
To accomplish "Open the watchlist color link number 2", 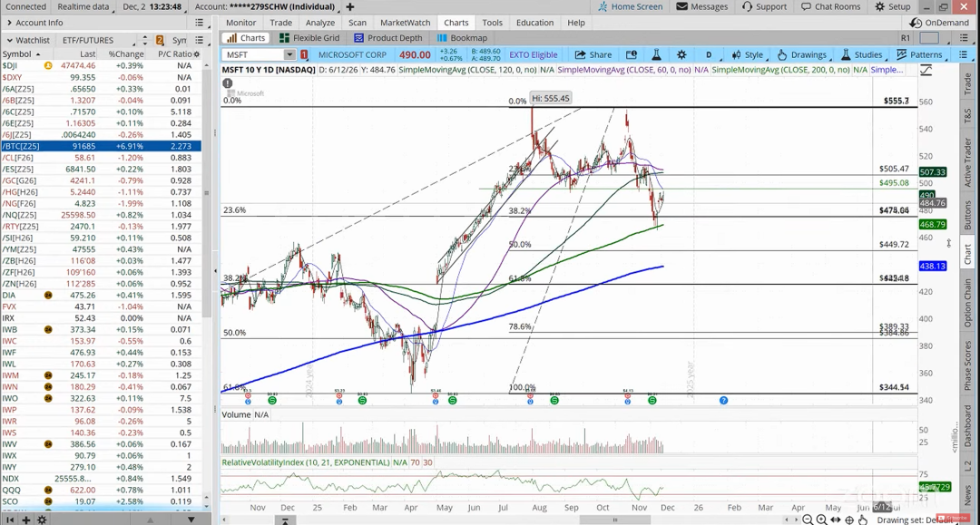I will 160,40.
